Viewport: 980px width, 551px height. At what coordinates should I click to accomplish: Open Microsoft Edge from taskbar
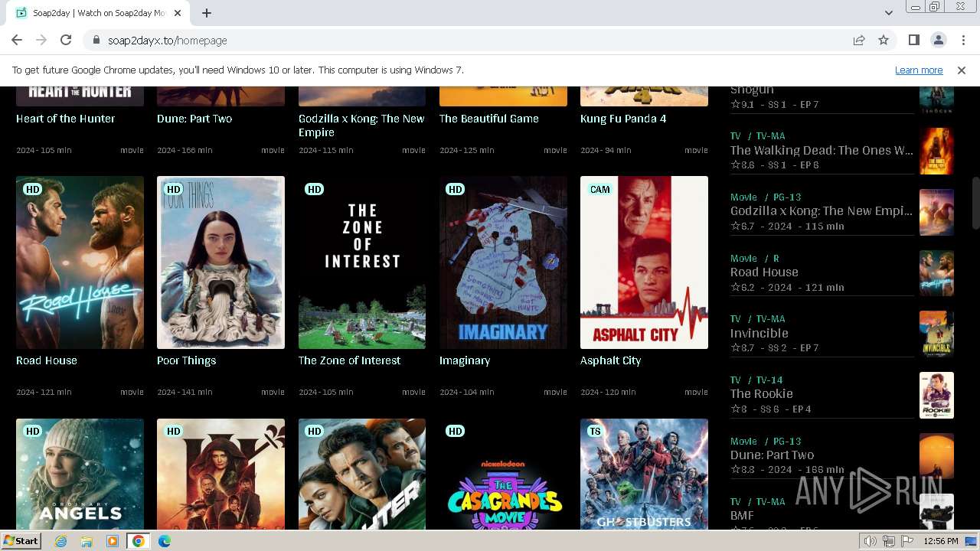click(x=165, y=541)
